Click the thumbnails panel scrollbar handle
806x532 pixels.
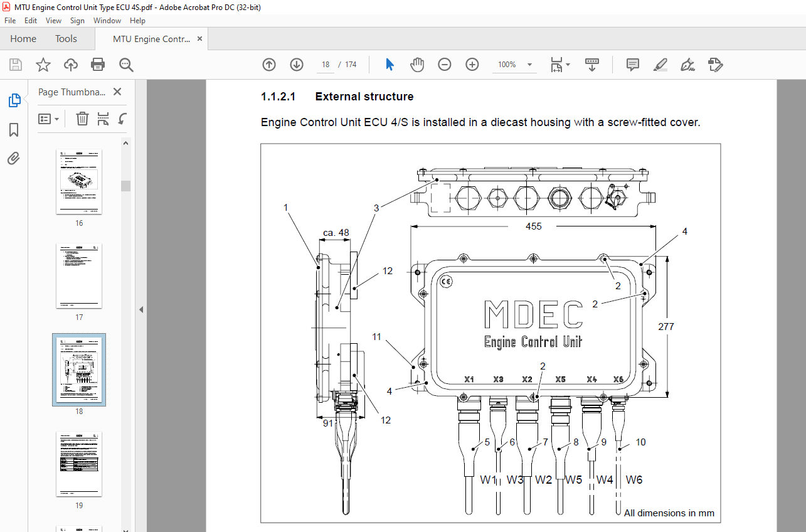pos(126,186)
